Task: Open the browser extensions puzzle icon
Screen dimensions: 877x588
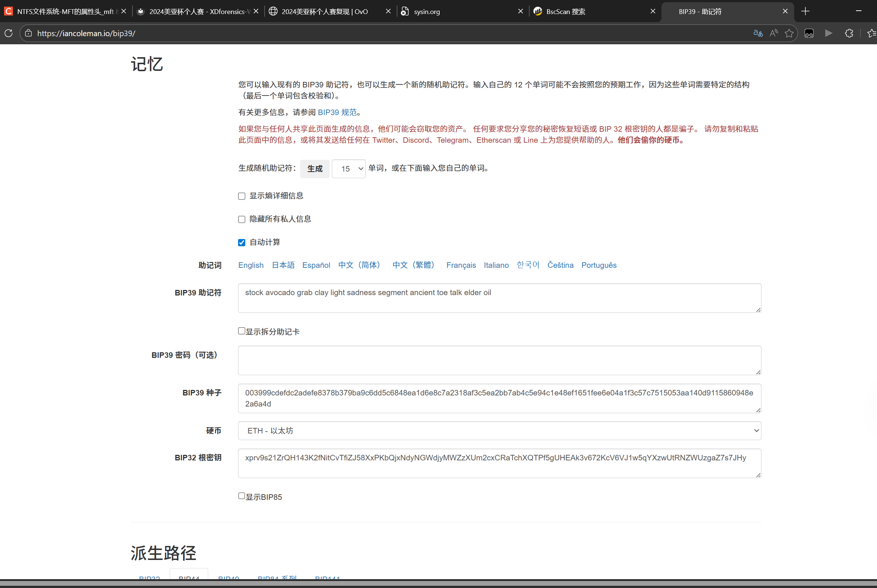Action: [x=849, y=33]
